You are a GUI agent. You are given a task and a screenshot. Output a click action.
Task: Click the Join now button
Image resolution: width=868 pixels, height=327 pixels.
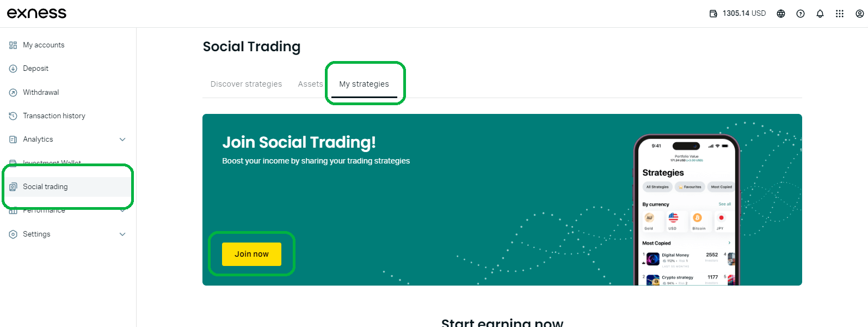[251, 253]
